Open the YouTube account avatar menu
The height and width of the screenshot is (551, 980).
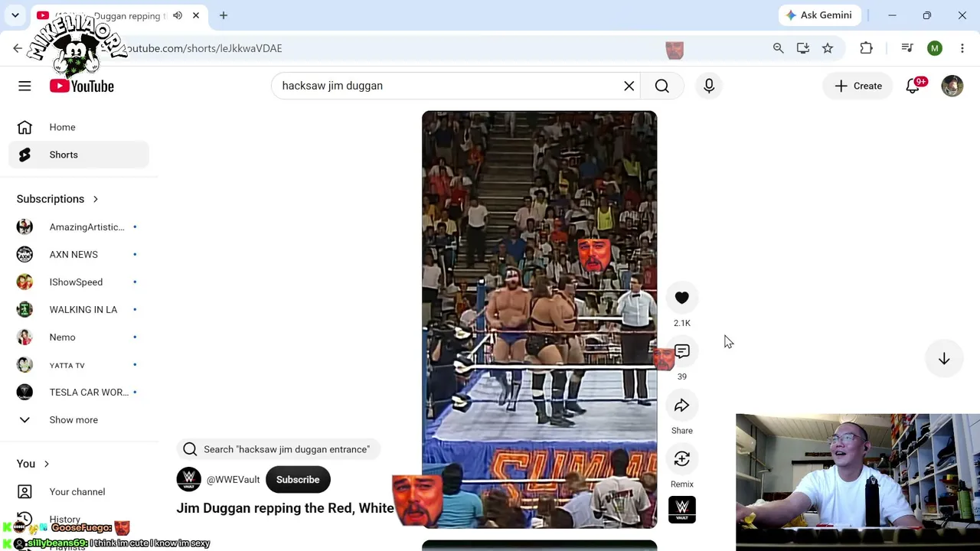click(952, 86)
